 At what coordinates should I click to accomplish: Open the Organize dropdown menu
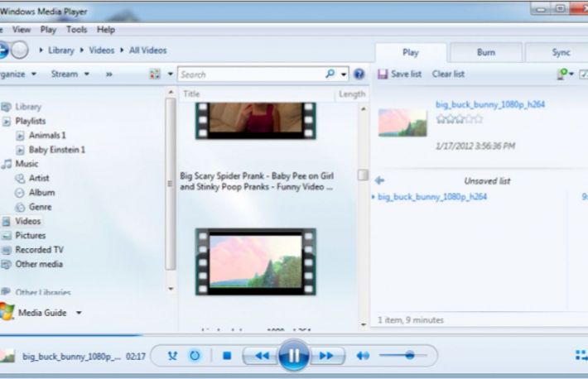18,74
